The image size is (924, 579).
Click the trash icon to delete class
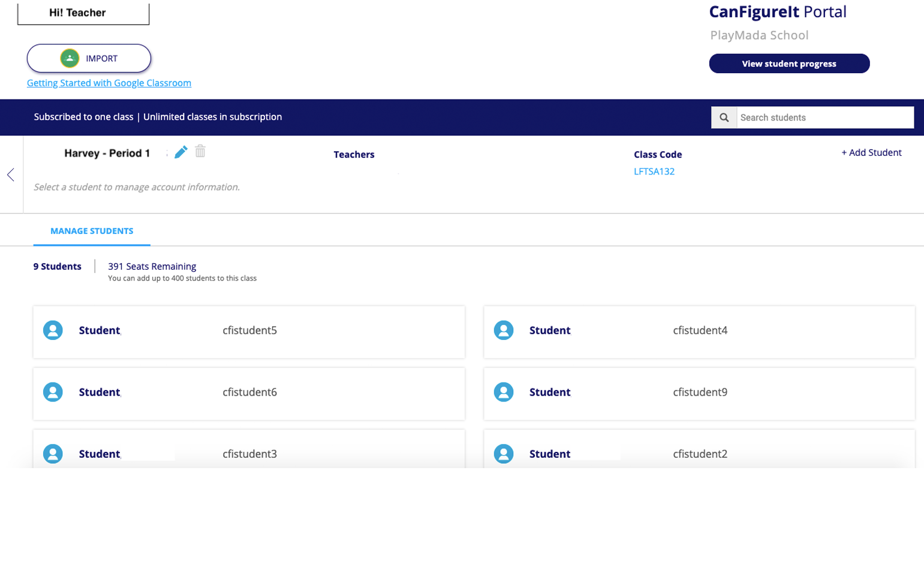pyautogui.click(x=200, y=151)
